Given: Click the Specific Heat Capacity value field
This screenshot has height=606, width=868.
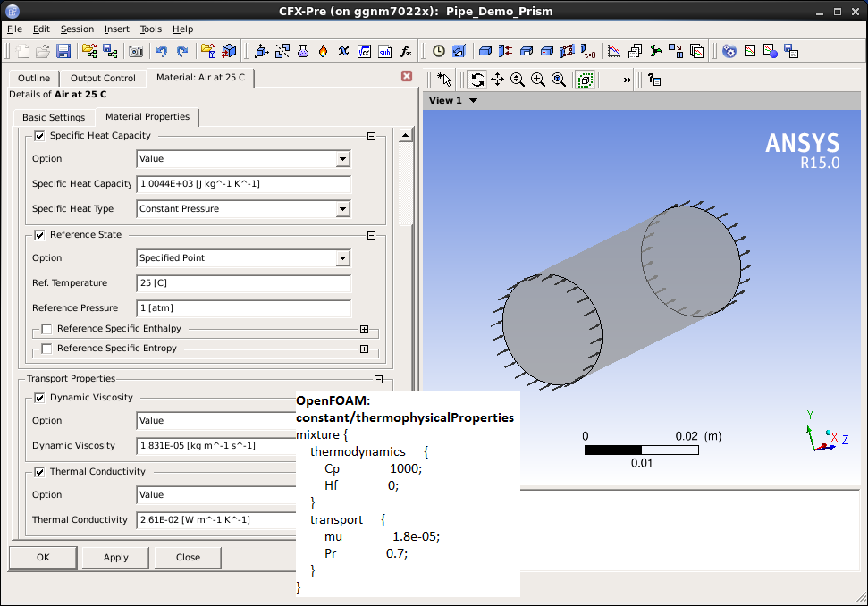Looking at the screenshot, I should 243,184.
